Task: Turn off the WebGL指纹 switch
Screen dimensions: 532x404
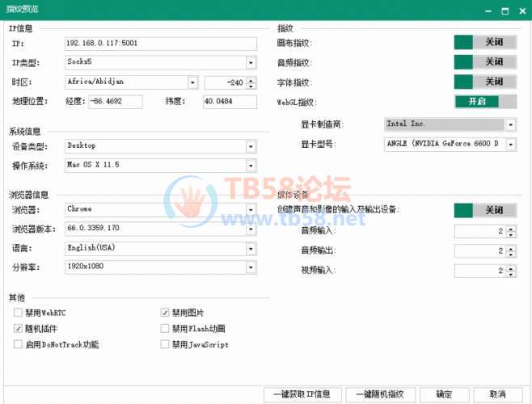Action: (486, 102)
